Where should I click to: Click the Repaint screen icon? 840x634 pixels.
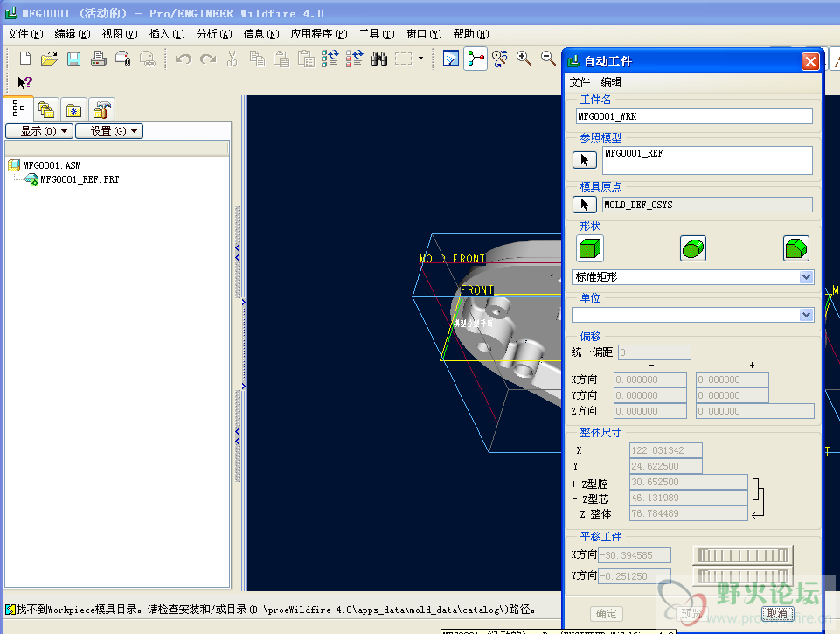pos(451,59)
